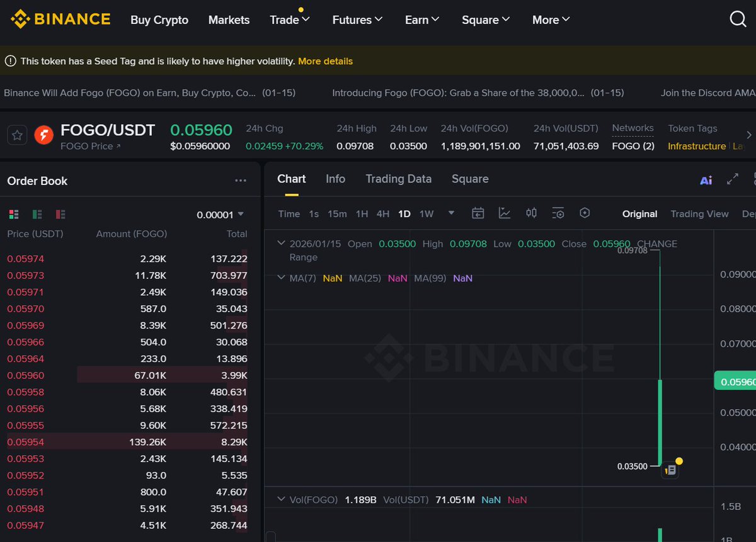Open the search panel
The image size is (756, 542).
pos(738,19)
